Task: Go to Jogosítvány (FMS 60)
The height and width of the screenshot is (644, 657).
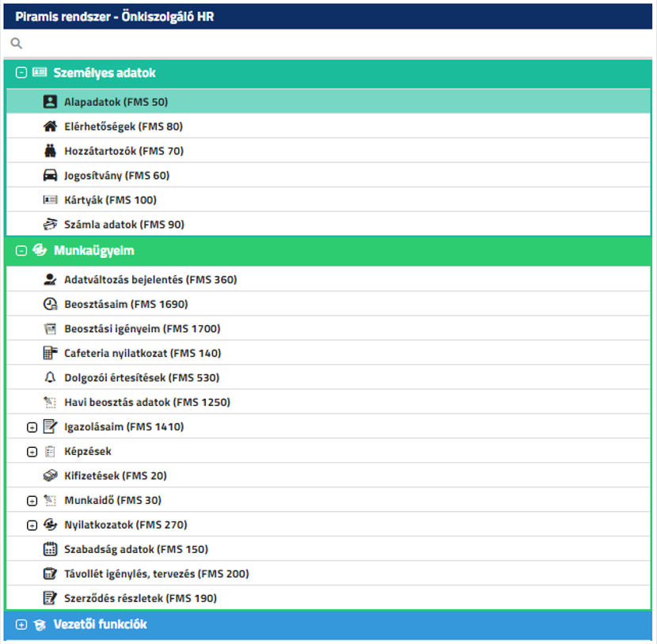Action: pyautogui.click(x=328, y=175)
